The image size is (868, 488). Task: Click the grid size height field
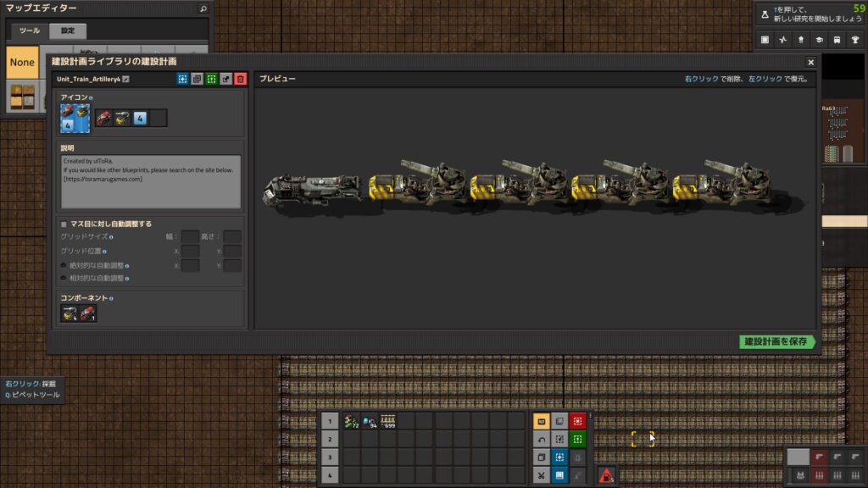click(x=232, y=237)
